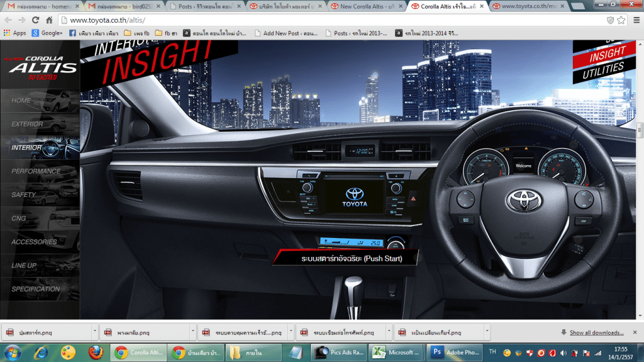Close the downloads bar
The image size is (644, 362).
(635, 332)
